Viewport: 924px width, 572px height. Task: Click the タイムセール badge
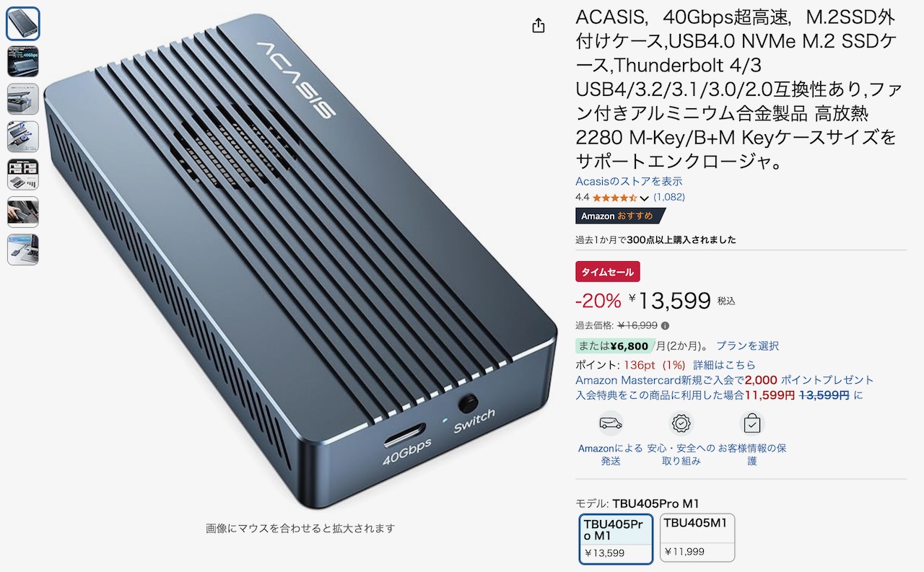pyautogui.click(x=608, y=272)
